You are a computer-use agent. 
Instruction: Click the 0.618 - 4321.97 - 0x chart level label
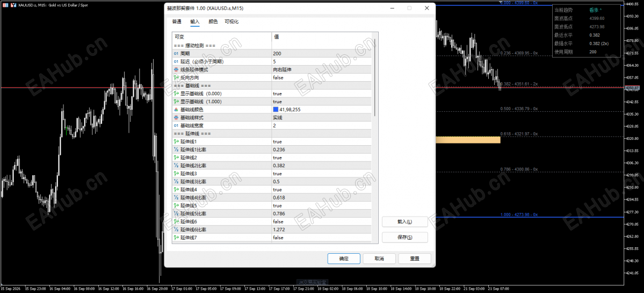coord(519,134)
